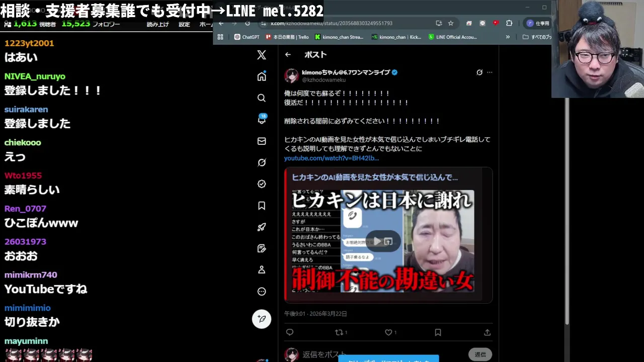Screen dimensions: 644x362
Task: Click chat message YouTubeですね
Action: click(x=46, y=289)
